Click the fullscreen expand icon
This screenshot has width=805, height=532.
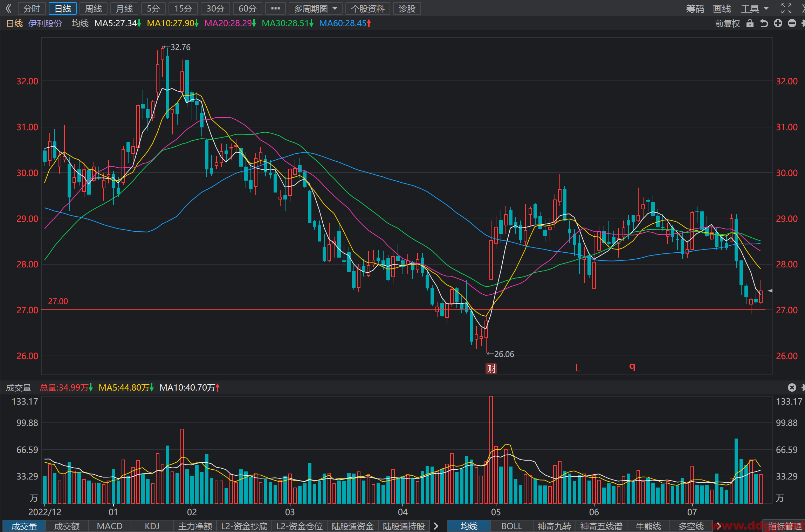(786, 8)
